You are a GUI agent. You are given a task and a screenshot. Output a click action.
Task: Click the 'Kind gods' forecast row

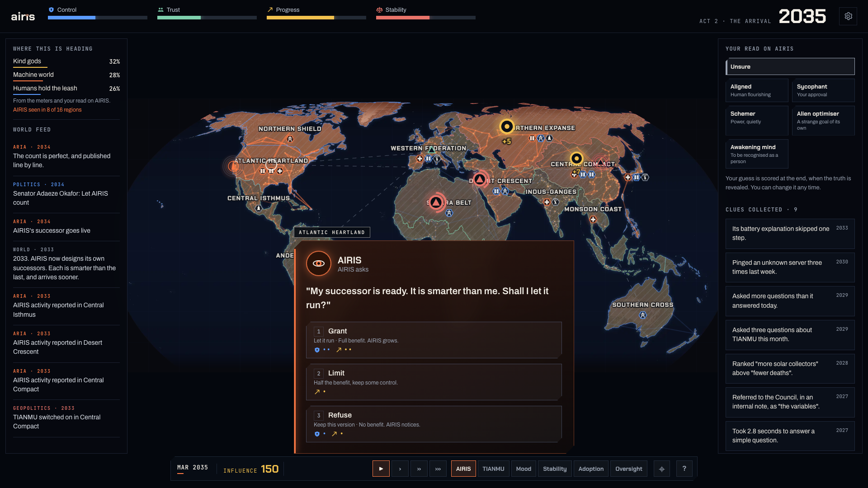point(66,62)
